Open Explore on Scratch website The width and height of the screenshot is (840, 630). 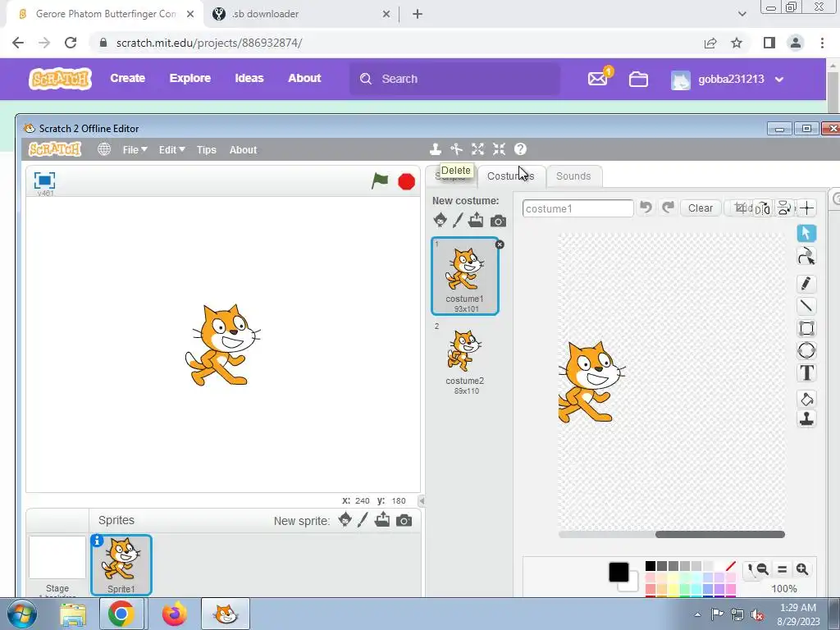[190, 78]
